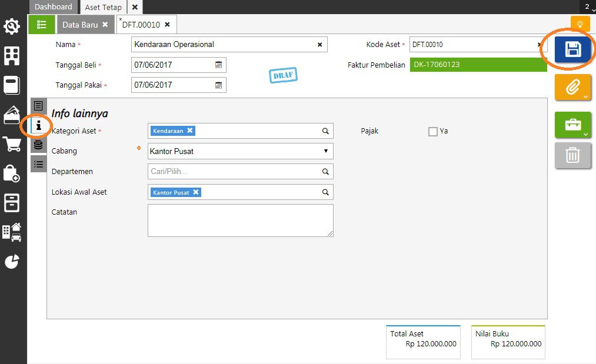596x364 pixels.
Task: Click the blue save floppy disk button
Action: tap(572, 49)
